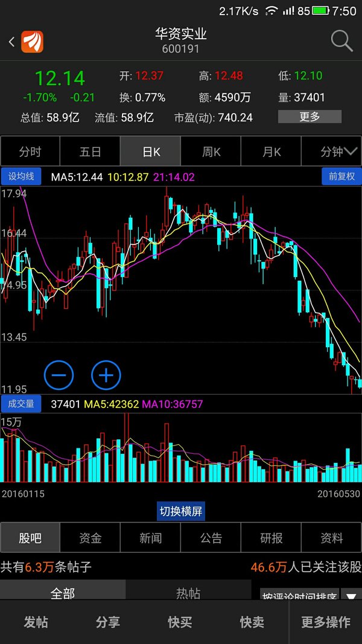This screenshot has height=644, width=362.
Task: Open the 资金 tab
Action: click(91, 538)
